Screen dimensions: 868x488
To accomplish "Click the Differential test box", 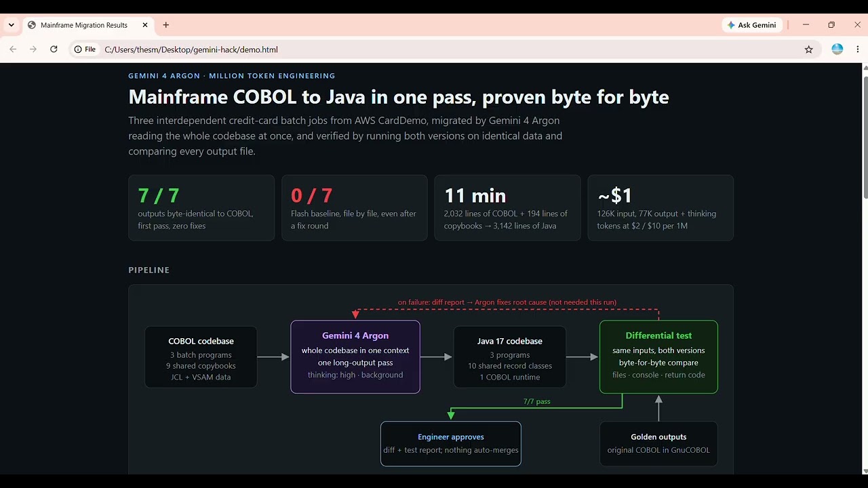I will coord(658,357).
